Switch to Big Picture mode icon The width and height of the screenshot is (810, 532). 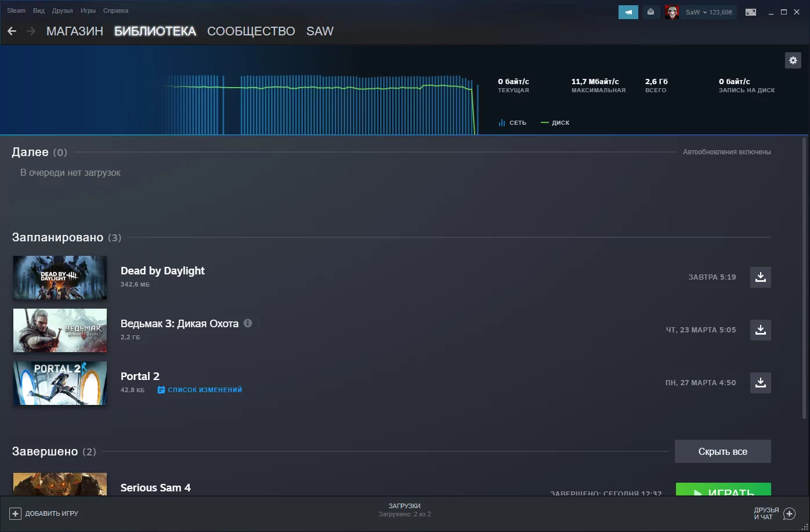pyautogui.click(x=751, y=12)
